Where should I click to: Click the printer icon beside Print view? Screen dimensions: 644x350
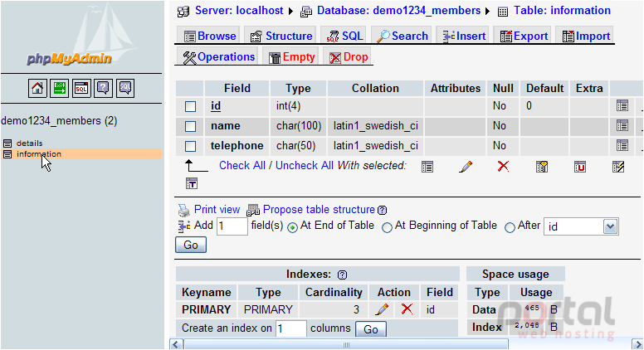[x=184, y=211]
